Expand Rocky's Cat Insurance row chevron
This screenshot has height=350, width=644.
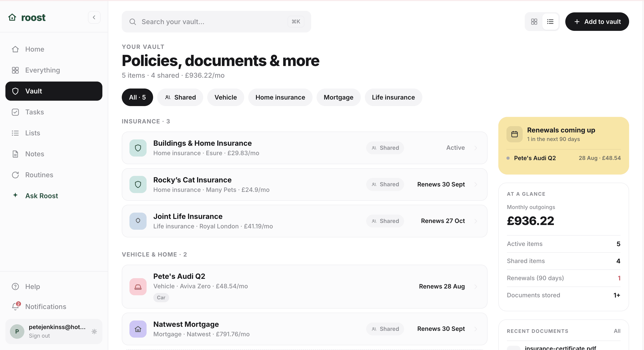[x=476, y=184]
